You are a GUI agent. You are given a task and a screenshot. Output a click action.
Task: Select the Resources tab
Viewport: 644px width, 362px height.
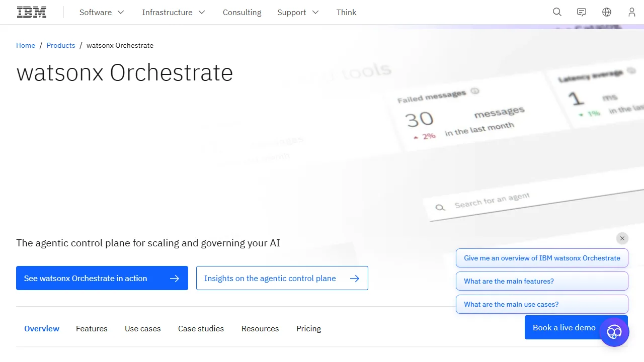260,328
